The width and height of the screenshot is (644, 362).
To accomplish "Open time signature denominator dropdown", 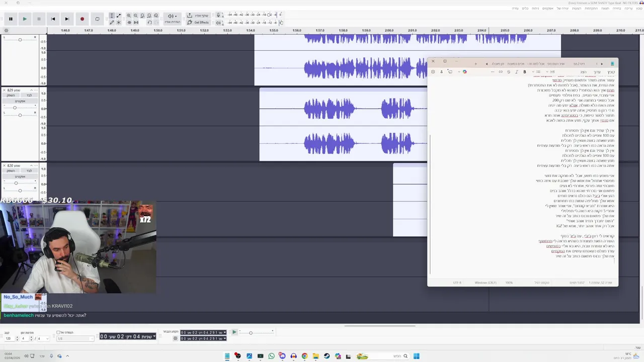I will 43,338.
